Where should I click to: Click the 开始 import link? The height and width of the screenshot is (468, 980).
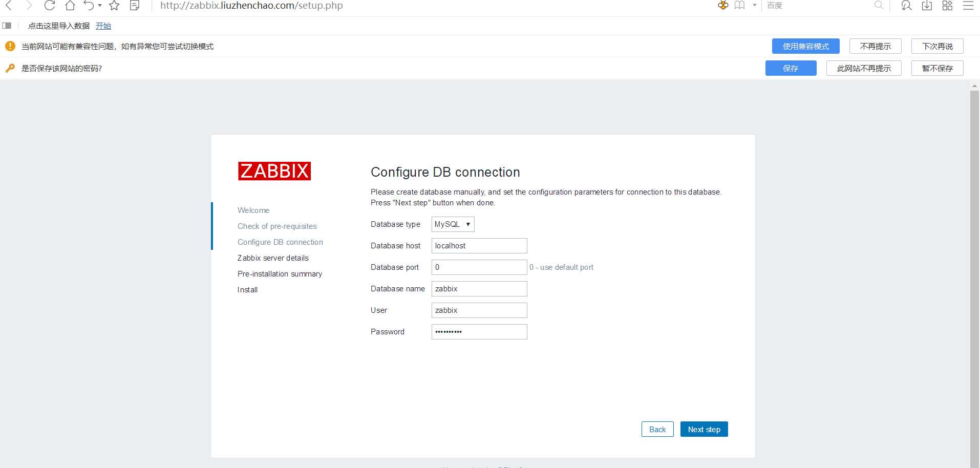click(x=103, y=26)
